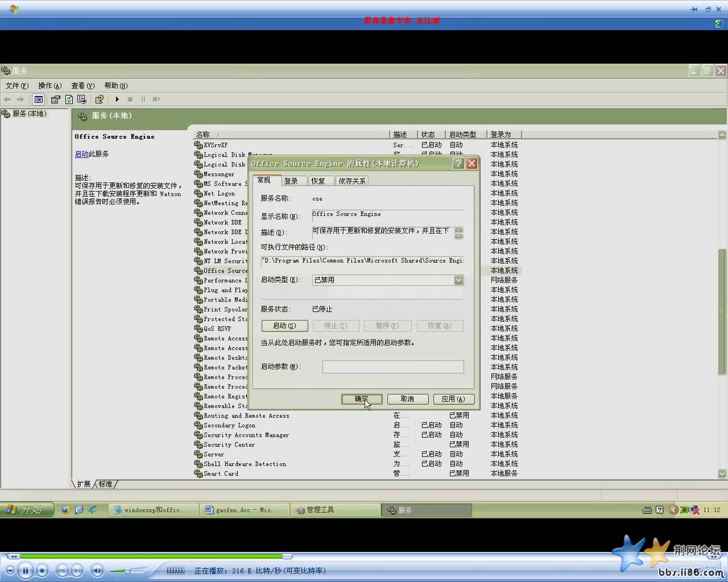Click inside the 启动参数 input field

[393, 367]
